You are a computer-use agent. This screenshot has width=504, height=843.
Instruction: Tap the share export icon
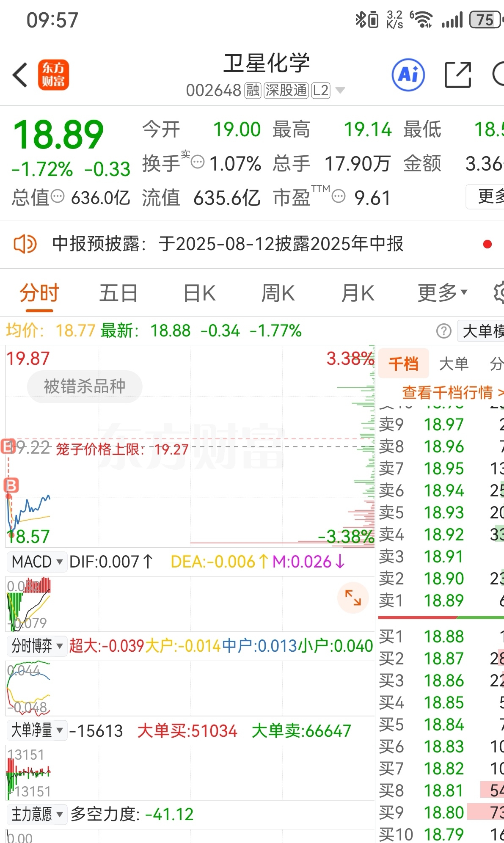tap(458, 75)
